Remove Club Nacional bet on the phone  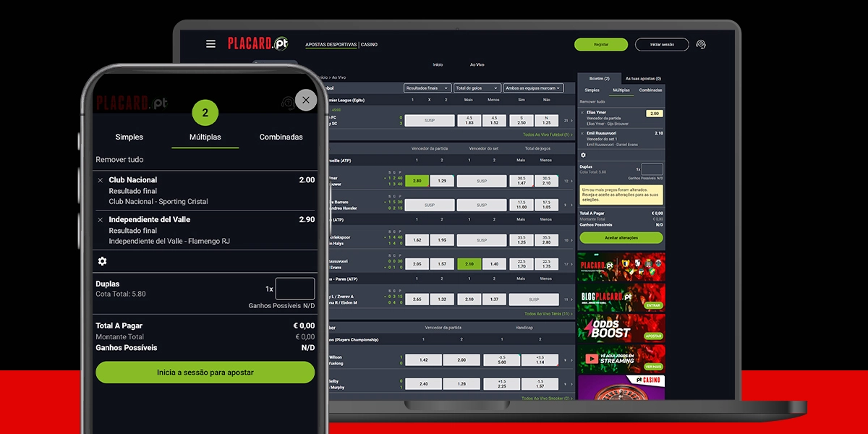pos(100,180)
